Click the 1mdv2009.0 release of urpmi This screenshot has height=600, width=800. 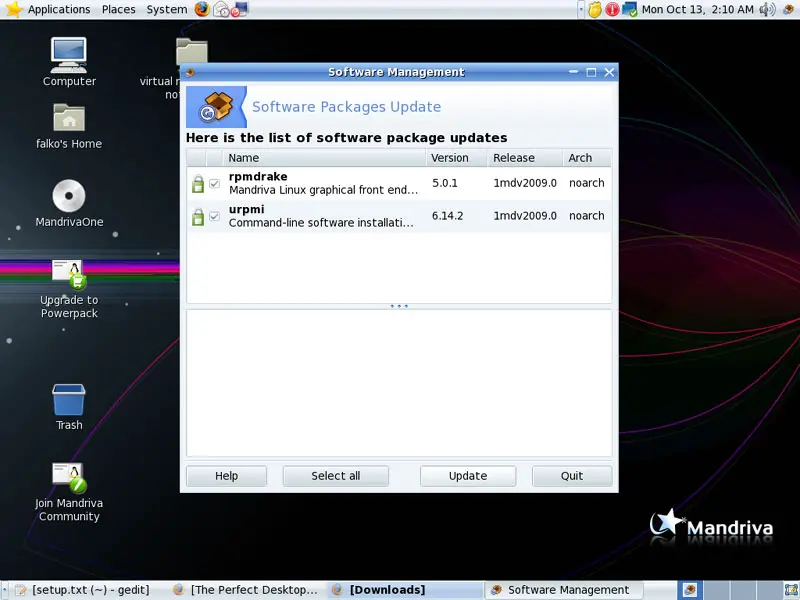pyautogui.click(x=525, y=216)
